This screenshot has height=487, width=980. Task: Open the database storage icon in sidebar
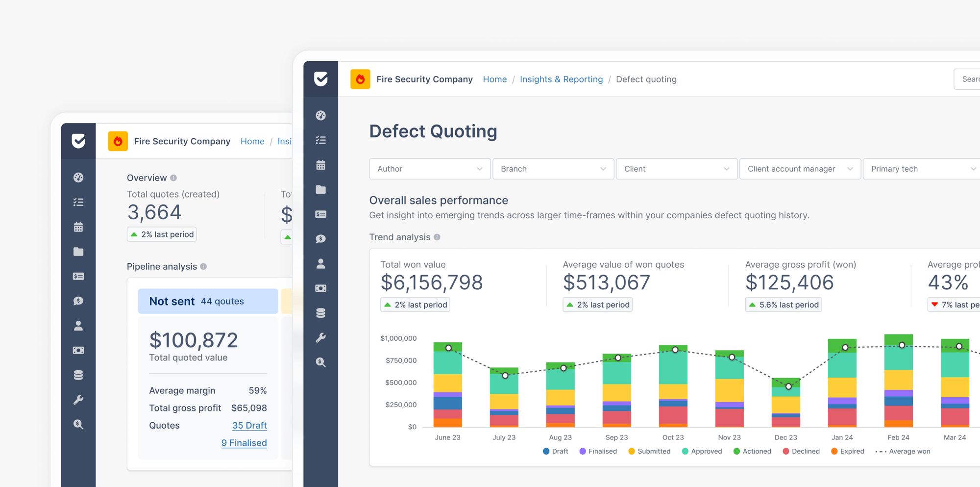[321, 312]
